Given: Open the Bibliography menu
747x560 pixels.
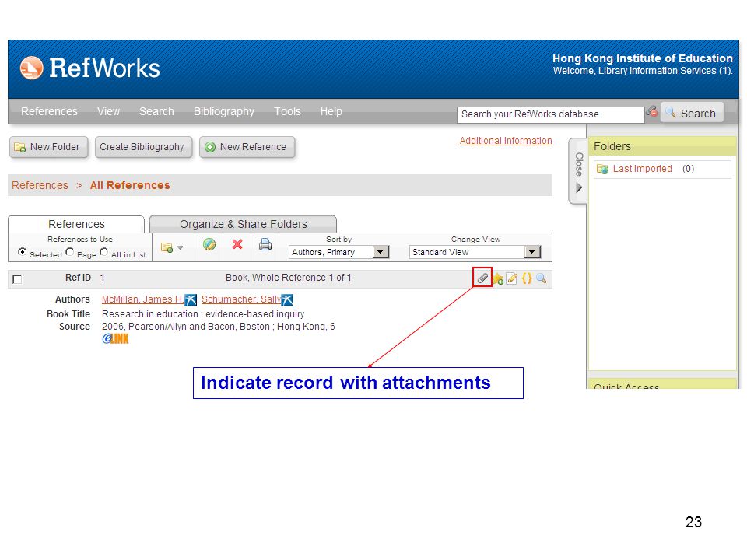Looking at the screenshot, I should coord(224,111).
